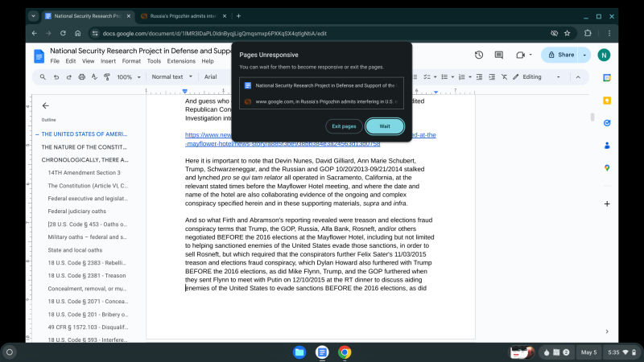Open the Edit menu

point(71,61)
